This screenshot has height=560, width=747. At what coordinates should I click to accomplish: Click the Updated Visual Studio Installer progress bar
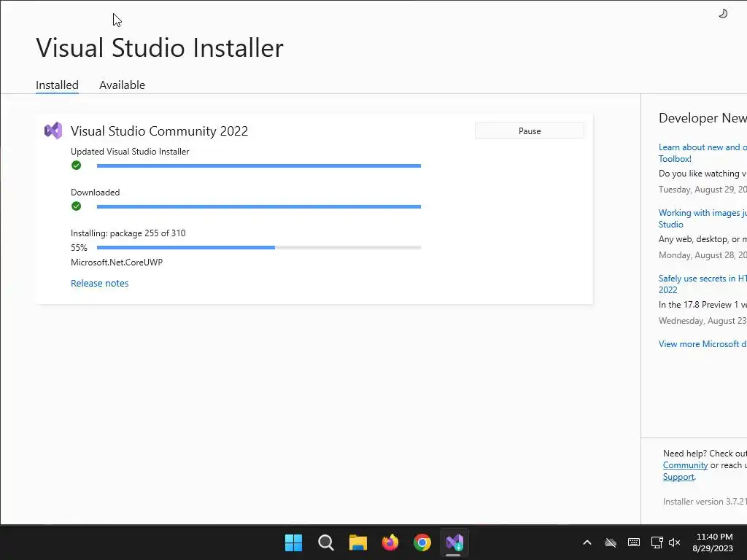click(259, 166)
